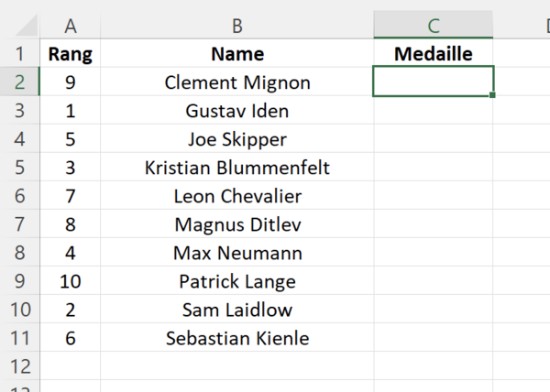
Task: Select cell containing Sebastian Kienle
Action: [237, 337]
